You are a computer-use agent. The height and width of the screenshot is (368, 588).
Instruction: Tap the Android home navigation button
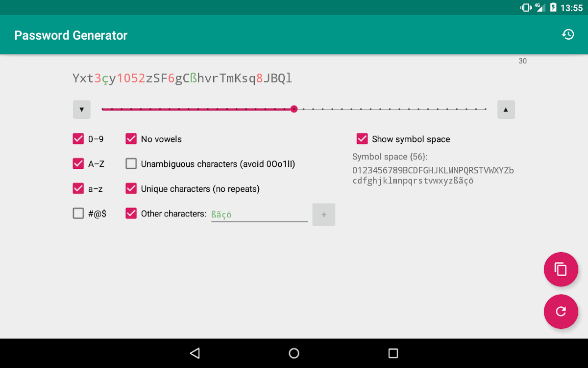tap(294, 353)
